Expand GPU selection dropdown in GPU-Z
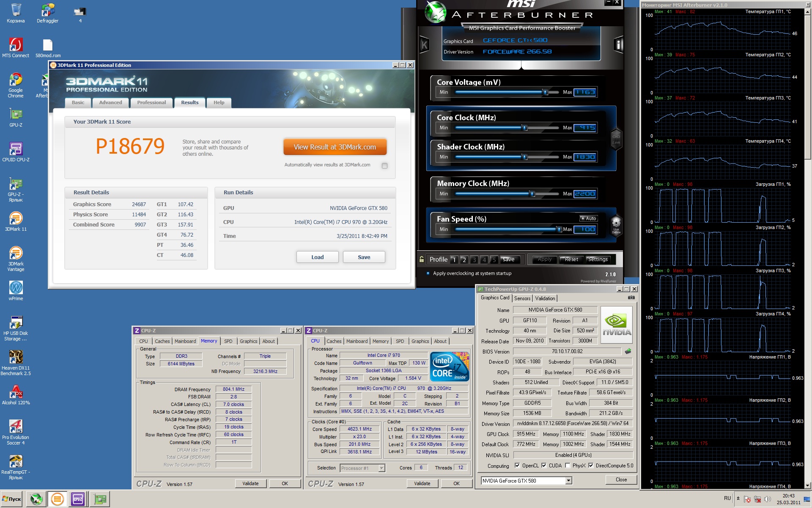This screenshot has width=812, height=508. (x=568, y=480)
